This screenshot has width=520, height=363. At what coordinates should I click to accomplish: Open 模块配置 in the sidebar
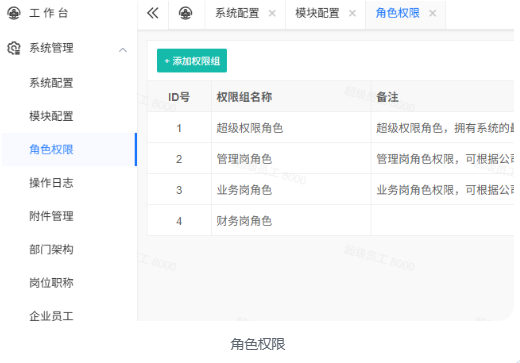pyautogui.click(x=51, y=116)
